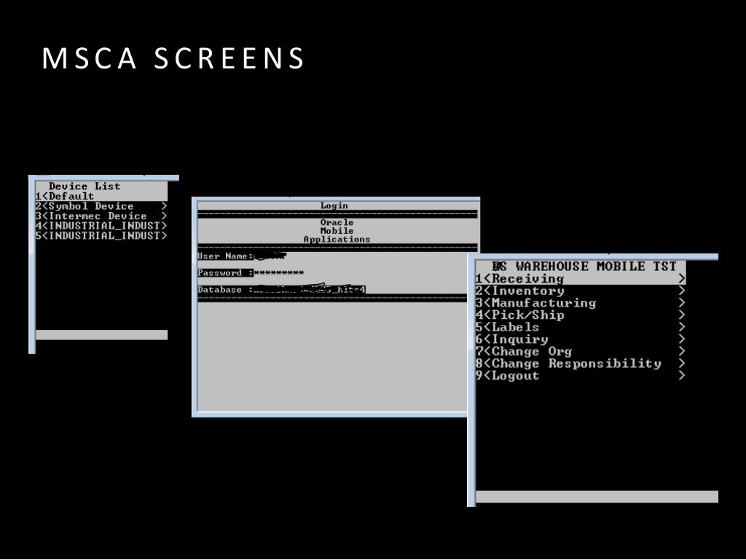Click gray status bar in warehouse menu window
This screenshot has height=560, width=746.
coord(597,497)
